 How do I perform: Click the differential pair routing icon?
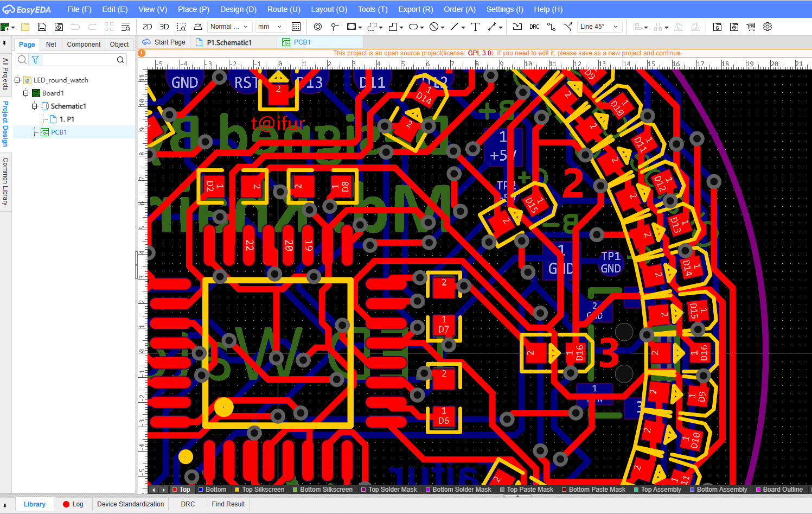pyautogui.click(x=568, y=27)
